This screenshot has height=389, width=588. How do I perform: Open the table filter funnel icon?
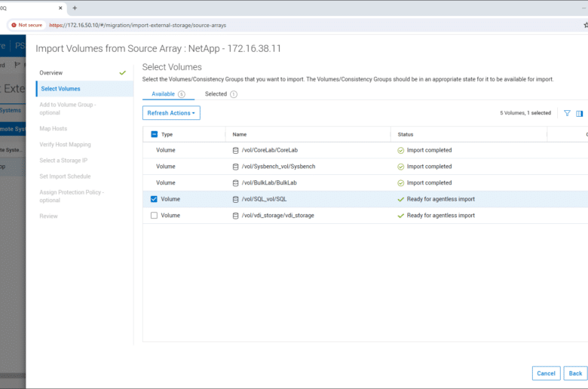[x=567, y=113]
